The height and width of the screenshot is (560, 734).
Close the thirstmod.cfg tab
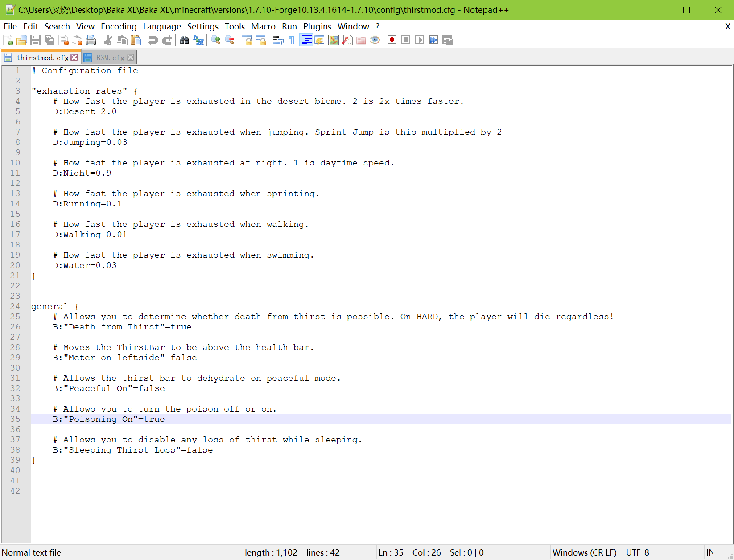(74, 58)
